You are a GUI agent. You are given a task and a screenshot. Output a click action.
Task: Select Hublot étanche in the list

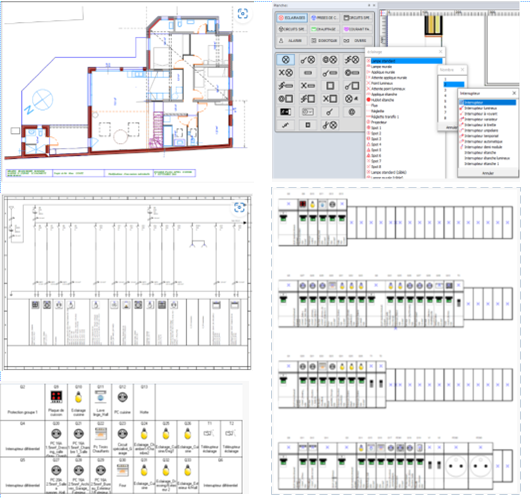click(382, 100)
